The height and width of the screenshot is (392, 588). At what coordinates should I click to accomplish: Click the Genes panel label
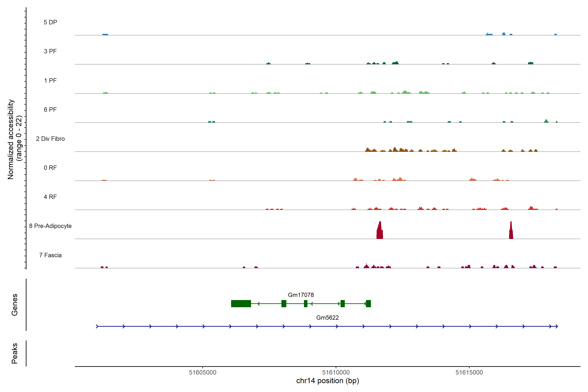pos(15,305)
